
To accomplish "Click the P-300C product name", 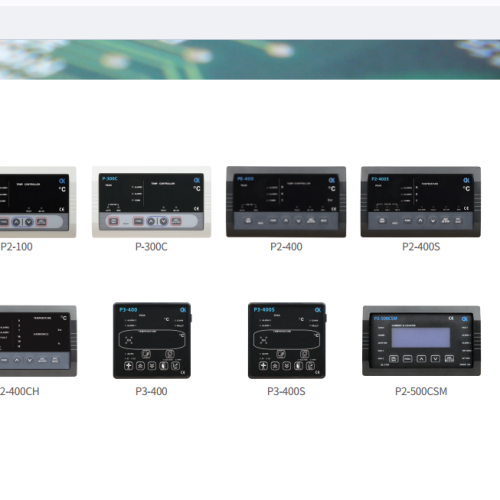I will 151,247.
